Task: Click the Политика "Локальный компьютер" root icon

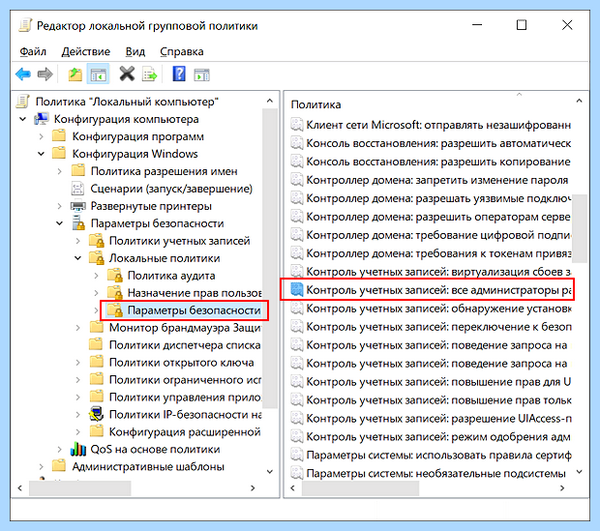Action: [23, 101]
